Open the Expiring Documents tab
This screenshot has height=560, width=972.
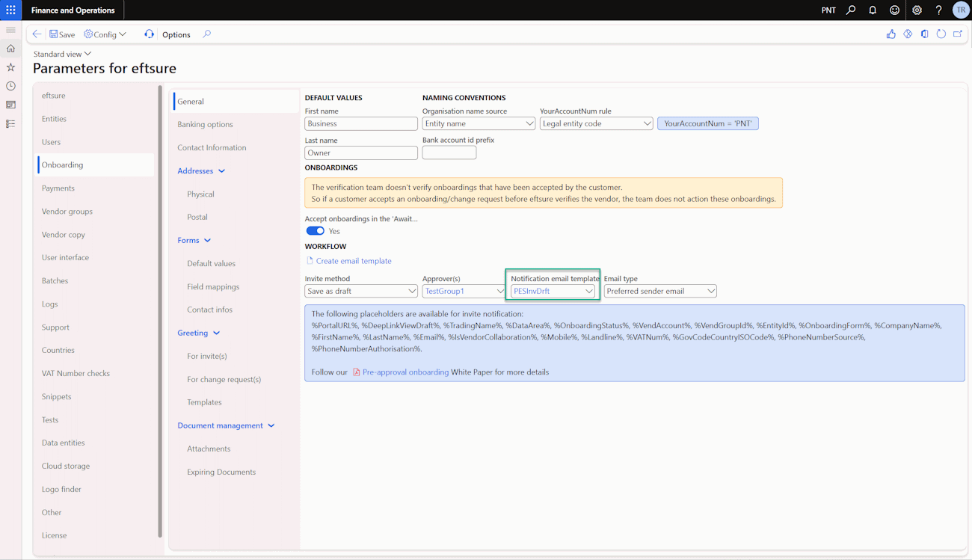[x=236, y=473]
